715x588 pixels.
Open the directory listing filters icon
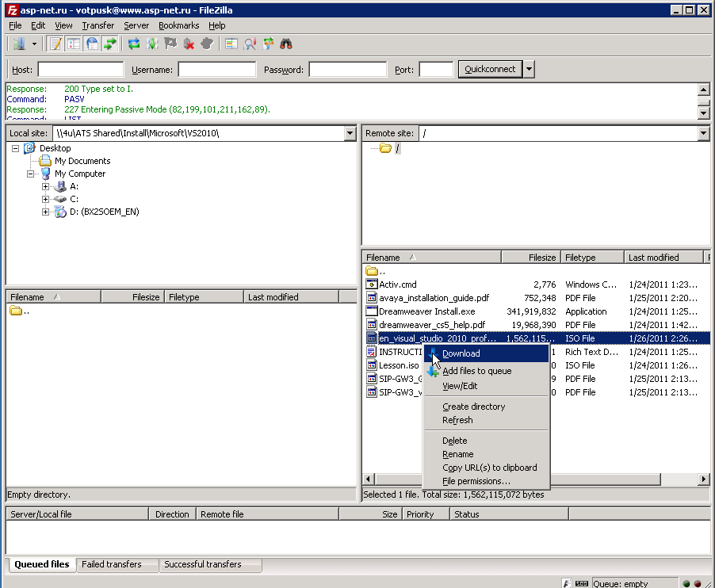click(x=231, y=44)
